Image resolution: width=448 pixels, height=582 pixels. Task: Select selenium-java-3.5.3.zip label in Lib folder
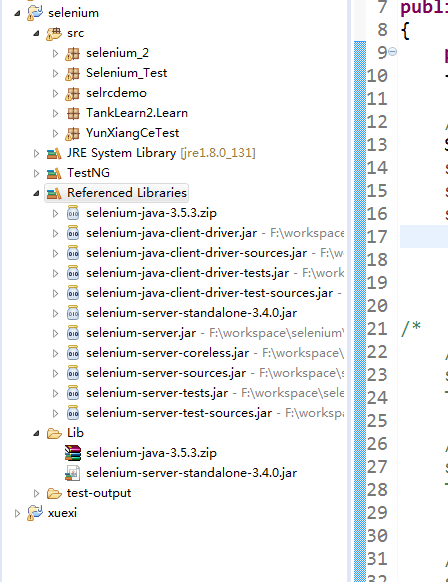click(151, 453)
